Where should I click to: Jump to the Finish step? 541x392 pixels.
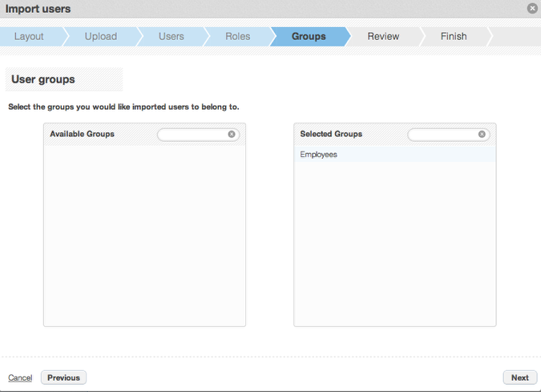pos(454,37)
